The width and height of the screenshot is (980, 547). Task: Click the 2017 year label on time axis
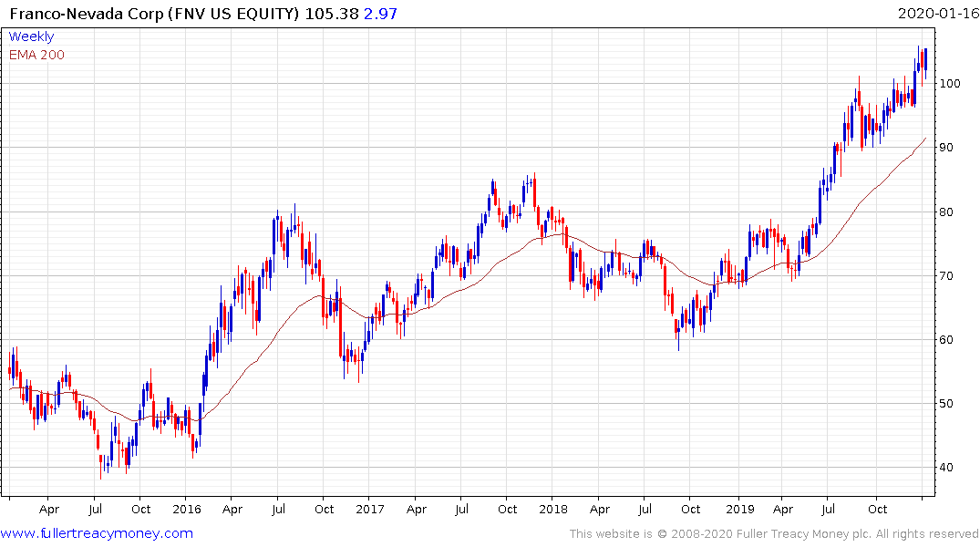(370, 509)
